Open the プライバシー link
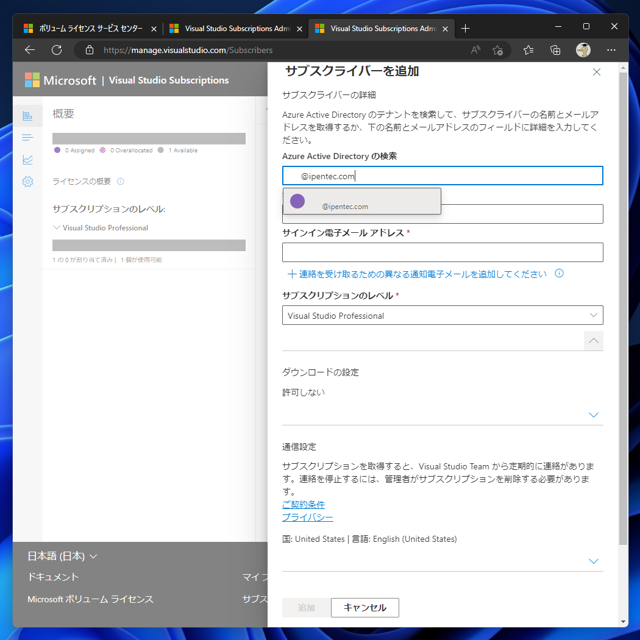640x640 pixels. 307,518
